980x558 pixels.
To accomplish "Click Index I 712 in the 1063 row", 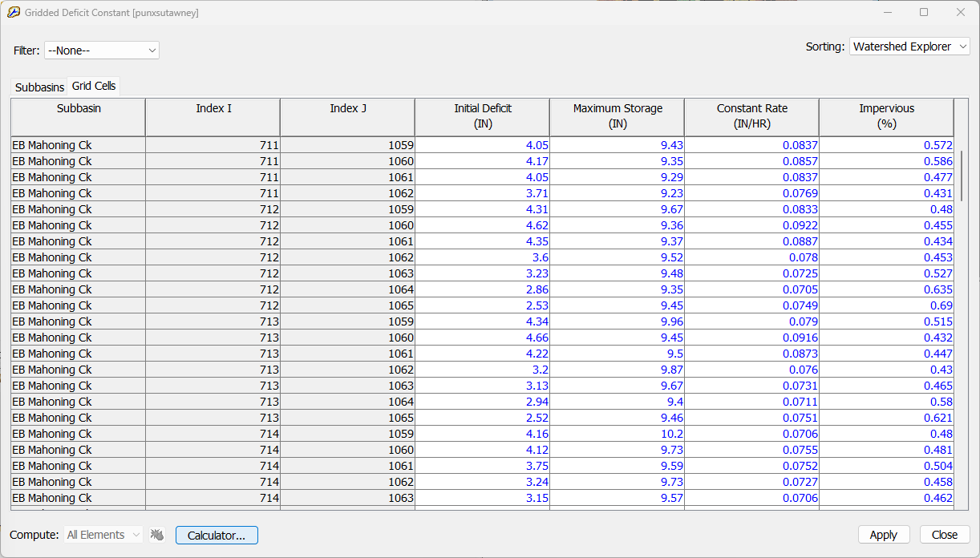I will 213,273.
